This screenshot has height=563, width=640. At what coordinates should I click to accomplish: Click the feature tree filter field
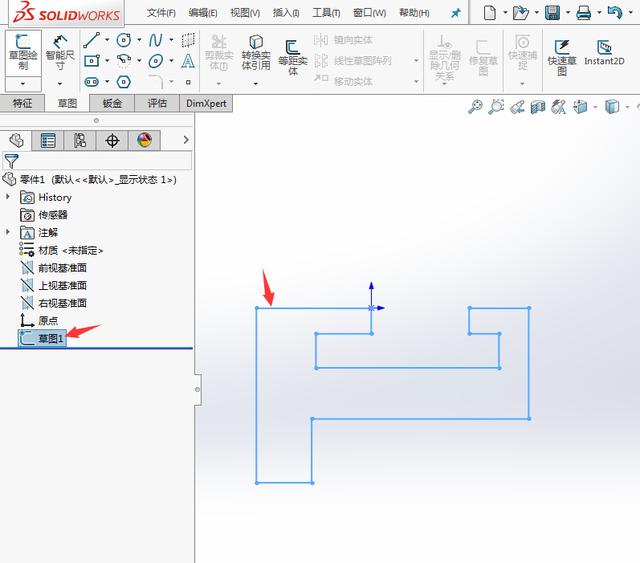97,161
